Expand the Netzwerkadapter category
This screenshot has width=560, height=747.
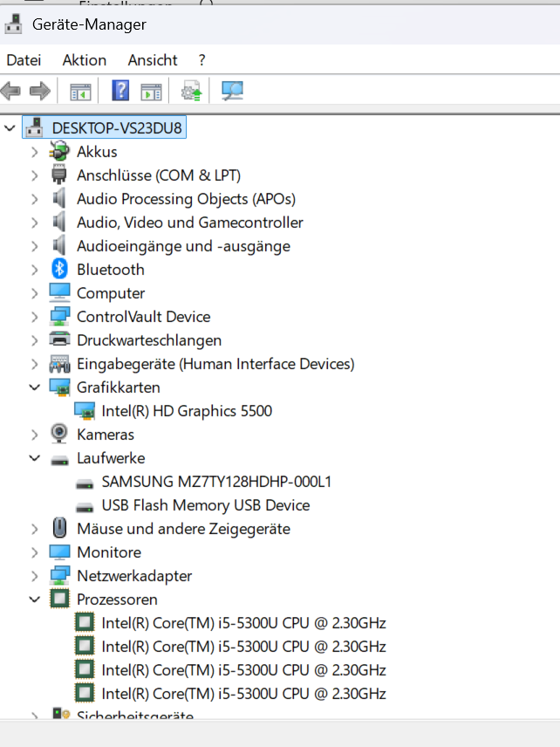[x=34, y=576]
